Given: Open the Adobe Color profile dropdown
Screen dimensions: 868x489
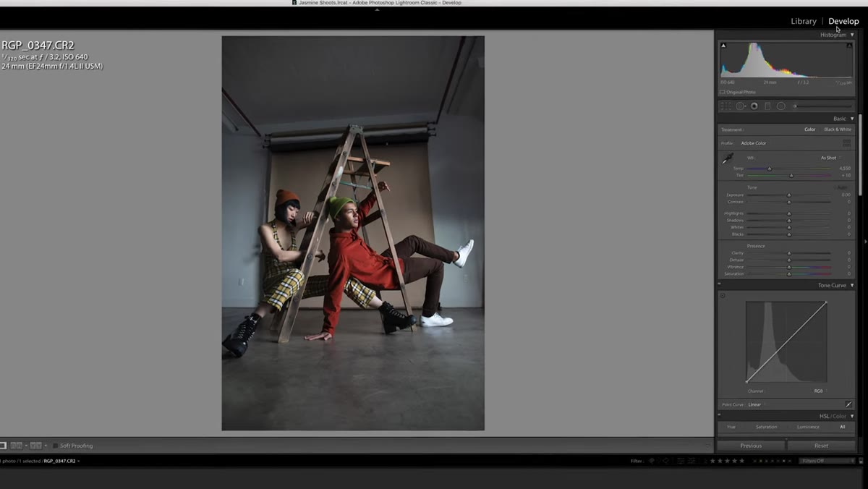Looking at the screenshot, I should tap(754, 143).
